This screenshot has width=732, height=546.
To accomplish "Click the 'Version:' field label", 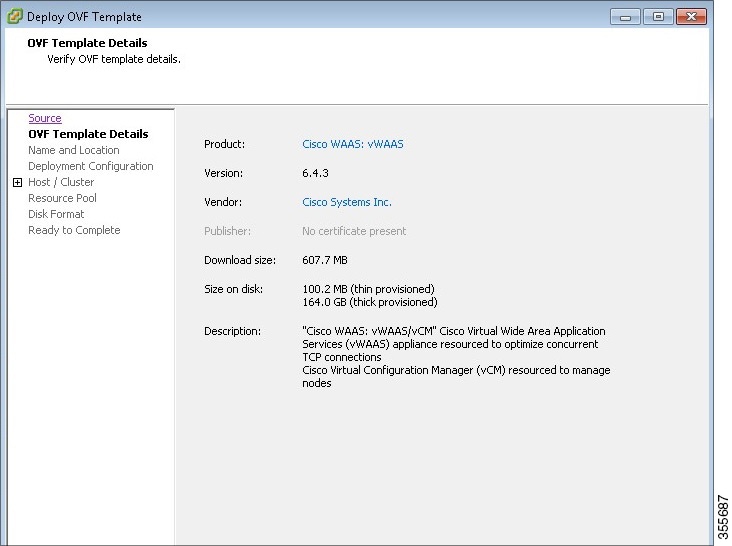I will 223,173.
